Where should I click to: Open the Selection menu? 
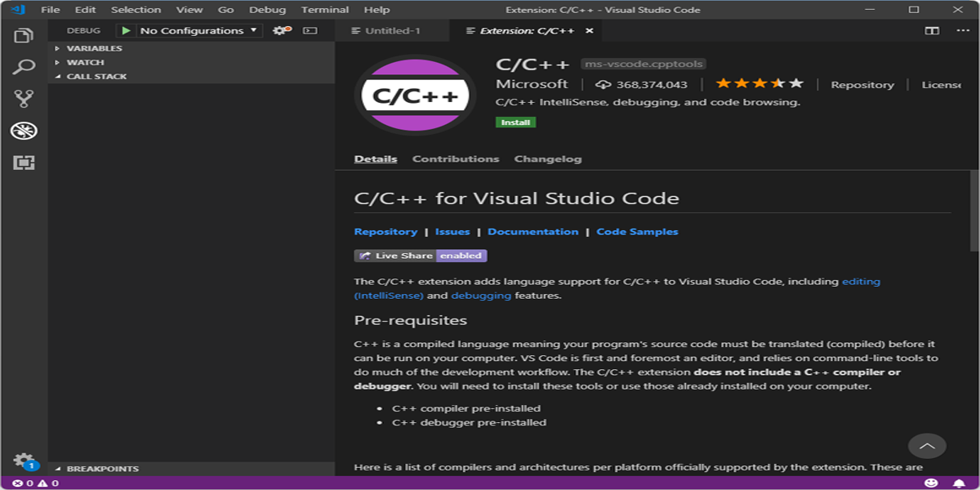[136, 10]
